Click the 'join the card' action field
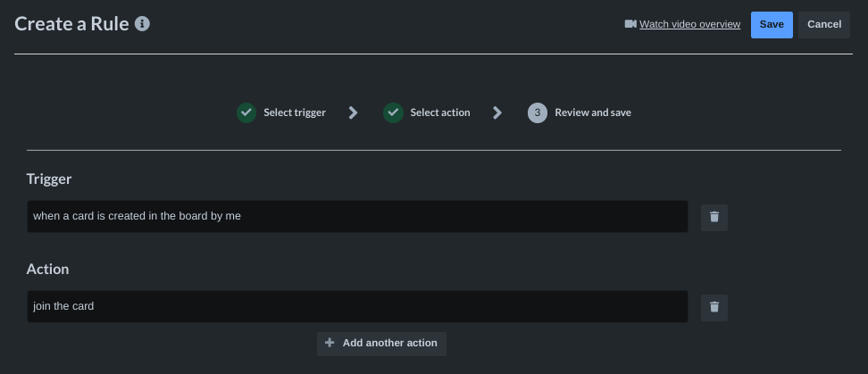 coord(357,306)
